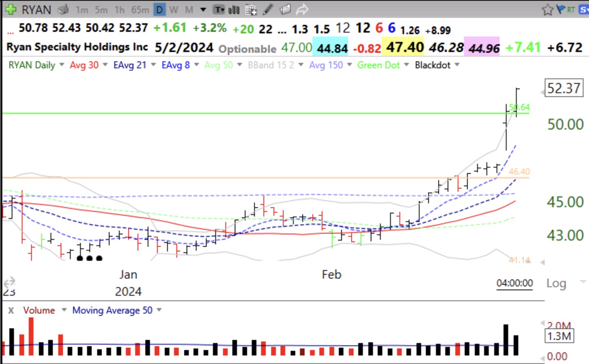589x364 pixels.
Task: Click the green +7.41 value
Action: (523, 48)
